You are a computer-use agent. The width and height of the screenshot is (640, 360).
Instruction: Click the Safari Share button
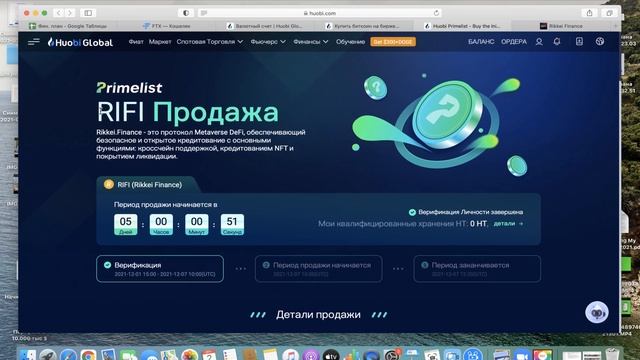pos(589,13)
